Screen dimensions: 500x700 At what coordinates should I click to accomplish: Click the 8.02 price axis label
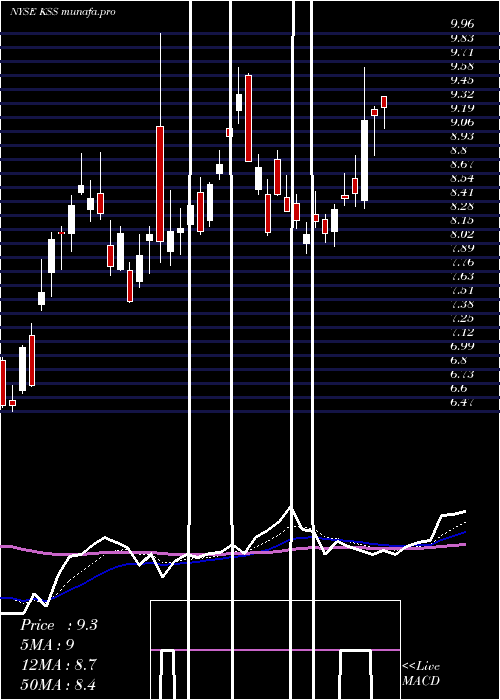coord(462,234)
